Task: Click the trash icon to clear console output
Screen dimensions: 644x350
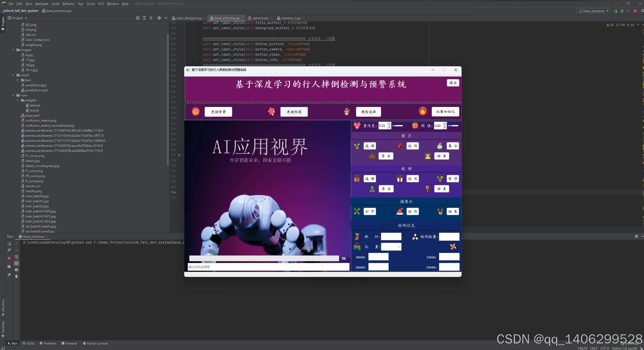Action: (x=16, y=276)
